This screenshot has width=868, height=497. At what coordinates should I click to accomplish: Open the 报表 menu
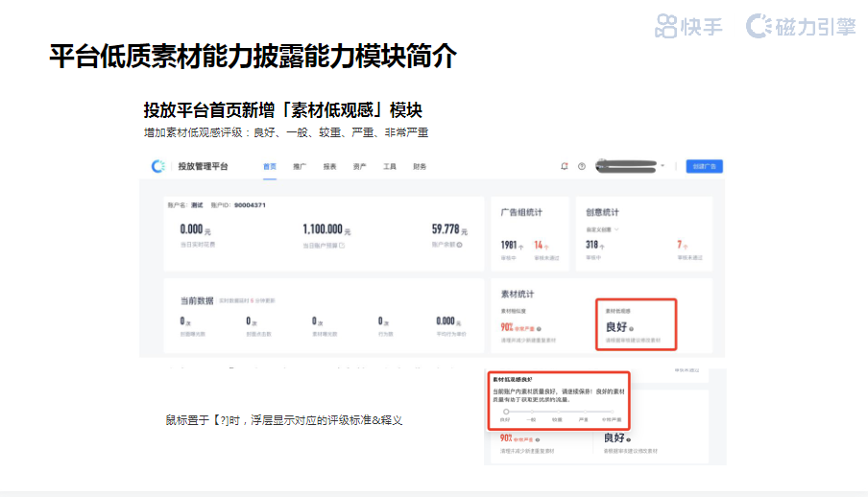329,167
